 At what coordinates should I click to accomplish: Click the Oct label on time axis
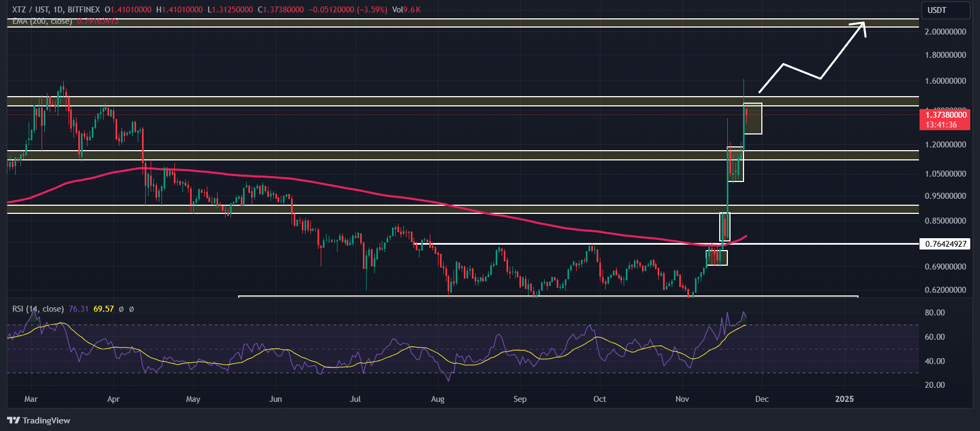(x=599, y=399)
